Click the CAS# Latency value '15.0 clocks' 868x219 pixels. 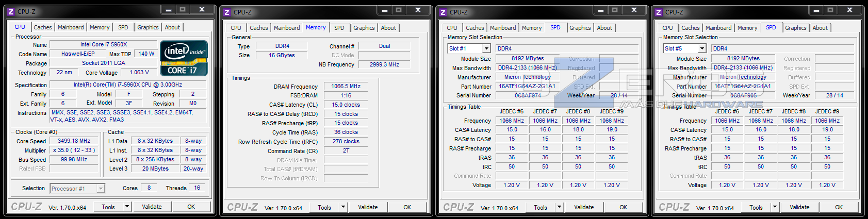[346, 105]
